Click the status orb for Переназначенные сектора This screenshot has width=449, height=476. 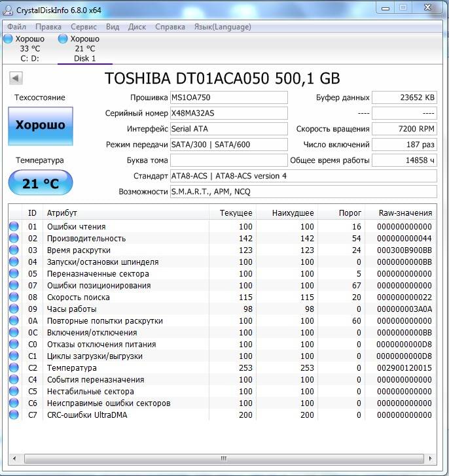click(x=14, y=274)
